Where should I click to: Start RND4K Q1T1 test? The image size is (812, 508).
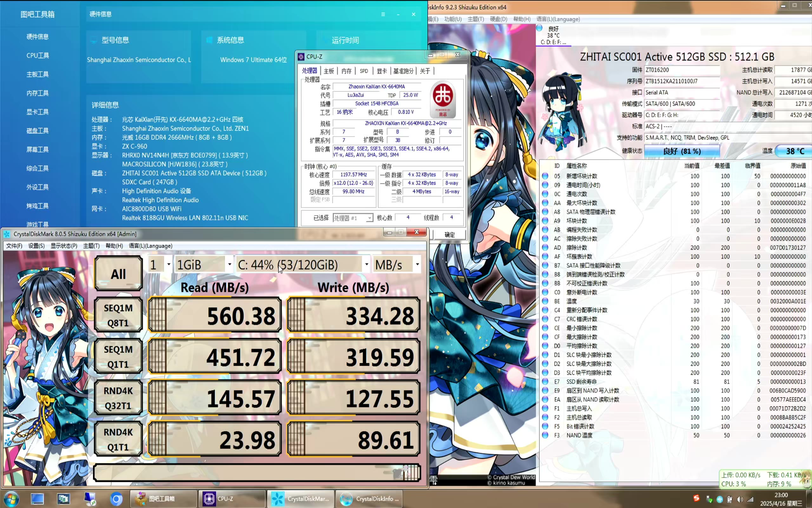click(118, 439)
